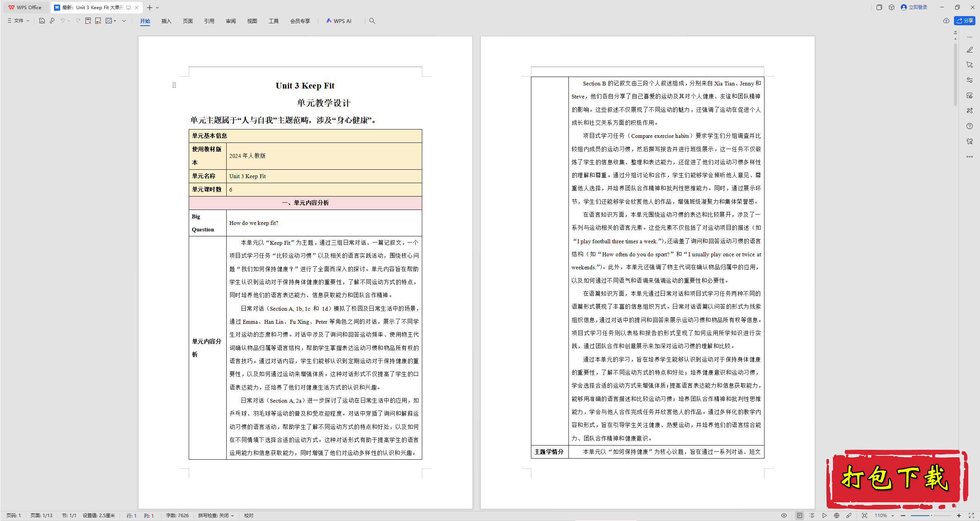Image resolution: width=980 pixels, height=521 pixels.
Task: Click the cloud upload icon
Action: tap(946, 21)
